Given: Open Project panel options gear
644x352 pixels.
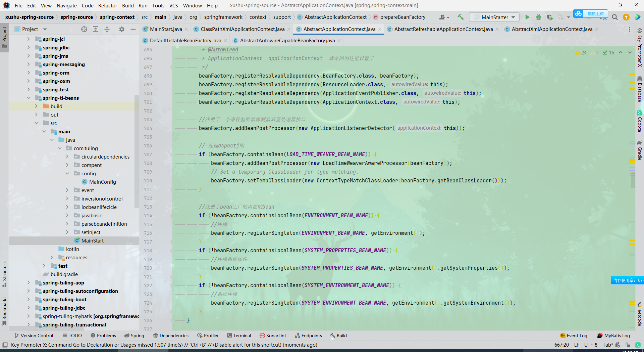Looking at the screenshot, I should [x=122, y=29].
